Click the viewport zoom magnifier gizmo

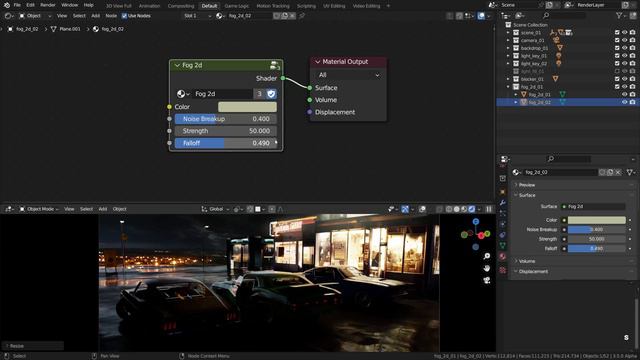487,256
